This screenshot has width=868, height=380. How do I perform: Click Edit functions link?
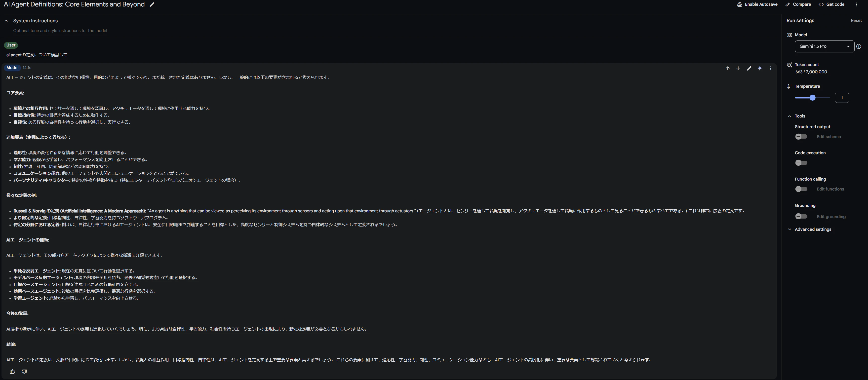tap(830, 189)
